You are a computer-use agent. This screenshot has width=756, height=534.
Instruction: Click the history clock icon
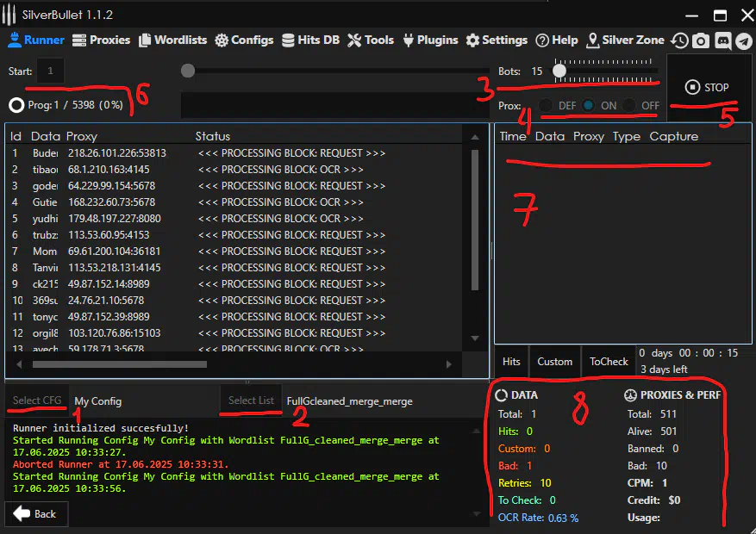pos(680,41)
